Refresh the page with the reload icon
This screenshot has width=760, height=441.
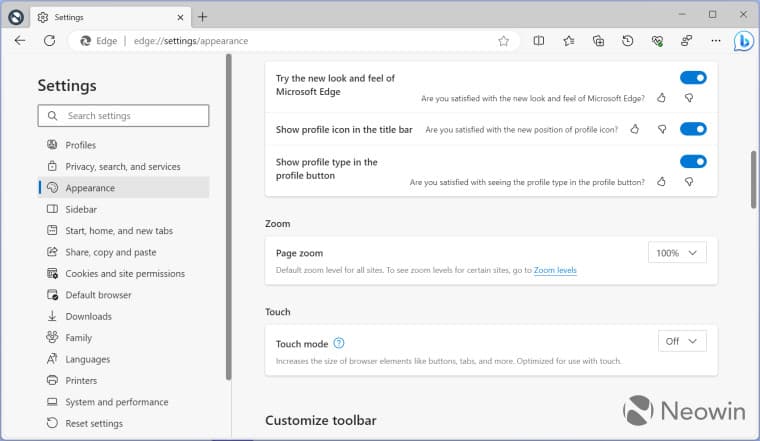click(49, 41)
